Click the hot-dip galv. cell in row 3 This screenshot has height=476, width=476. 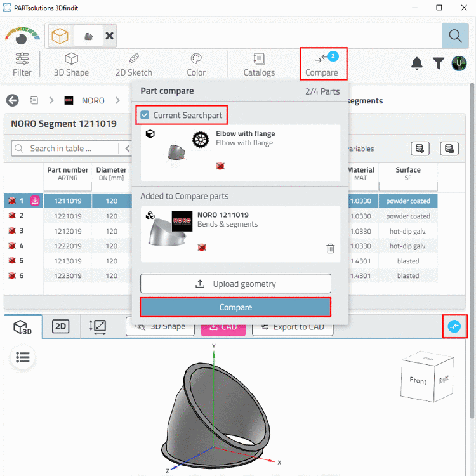408,231
